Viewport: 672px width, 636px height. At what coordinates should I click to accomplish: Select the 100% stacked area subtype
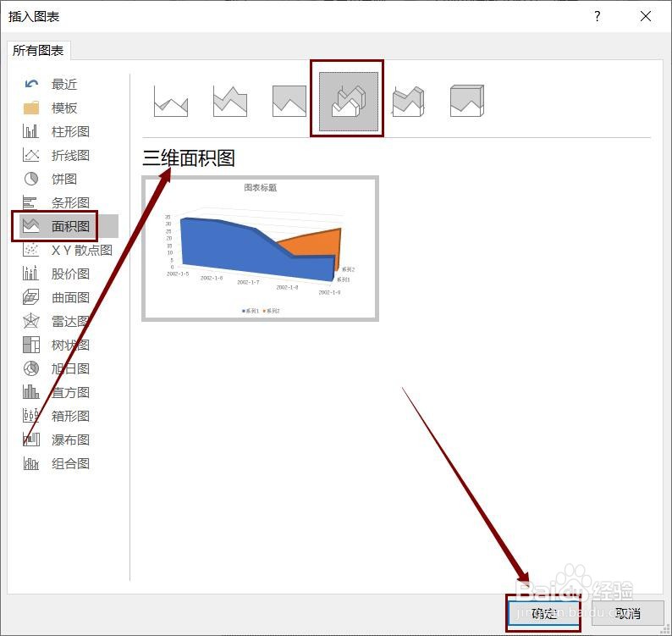(289, 102)
